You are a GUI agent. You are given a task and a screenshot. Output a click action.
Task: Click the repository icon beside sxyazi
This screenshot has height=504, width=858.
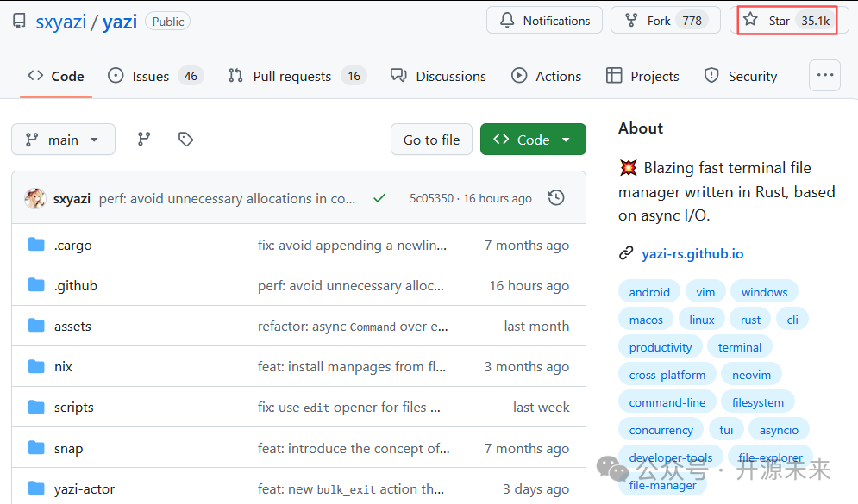19,22
